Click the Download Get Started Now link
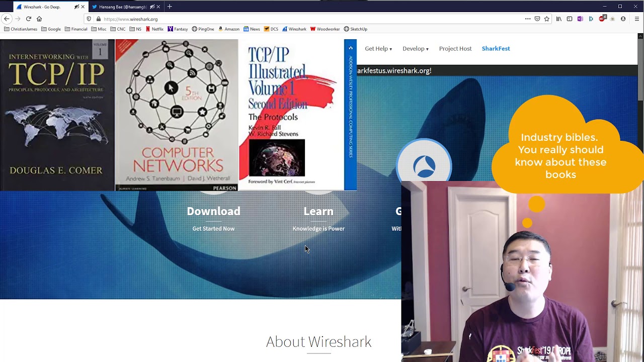644x362 pixels. pyautogui.click(x=213, y=218)
